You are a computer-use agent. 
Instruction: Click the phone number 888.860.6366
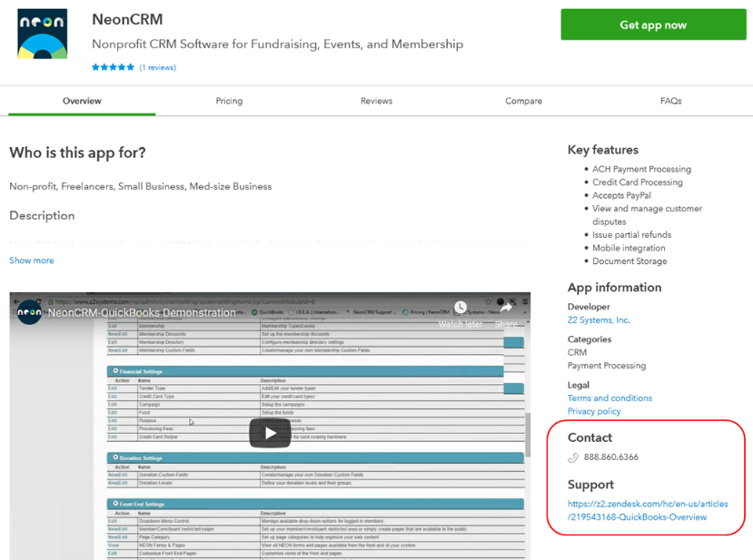point(611,457)
